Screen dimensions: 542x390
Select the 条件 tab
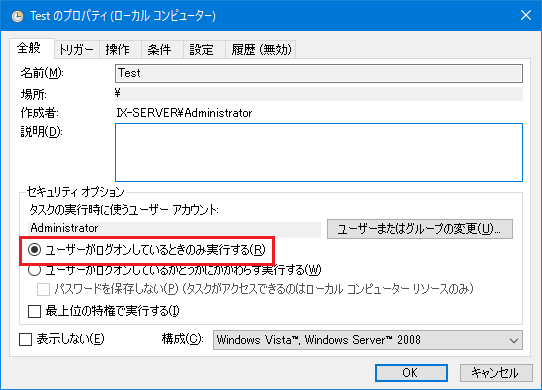[x=159, y=49]
